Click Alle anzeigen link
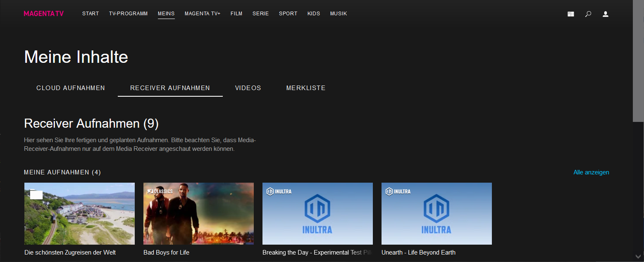Image resolution: width=644 pixels, height=262 pixels. pos(591,172)
